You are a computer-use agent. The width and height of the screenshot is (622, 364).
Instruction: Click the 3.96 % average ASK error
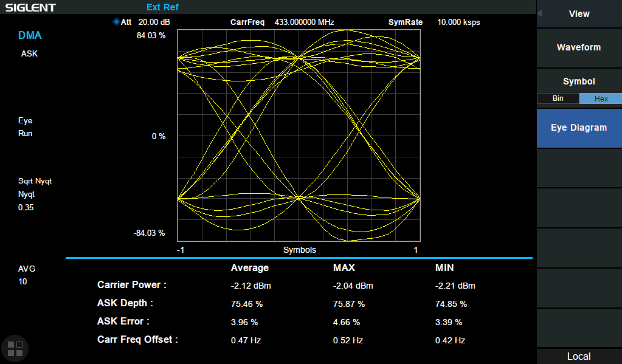pos(244,322)
